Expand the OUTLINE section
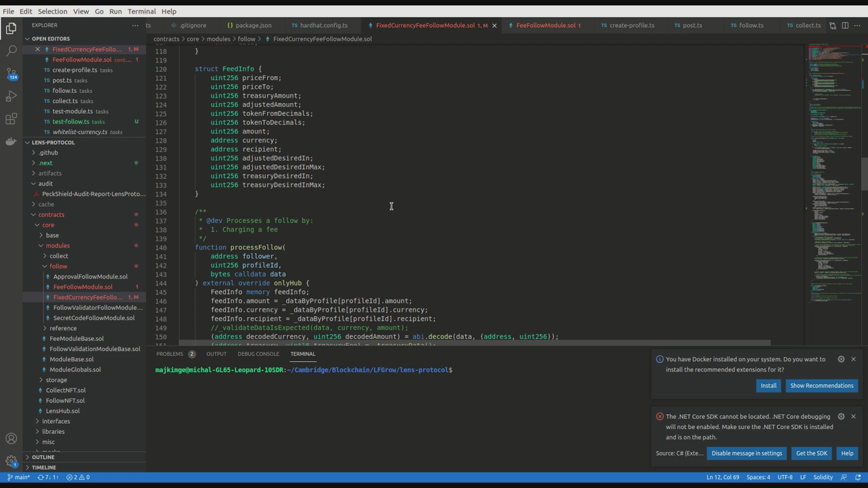 pyautogui.click(x=85, y=457)
